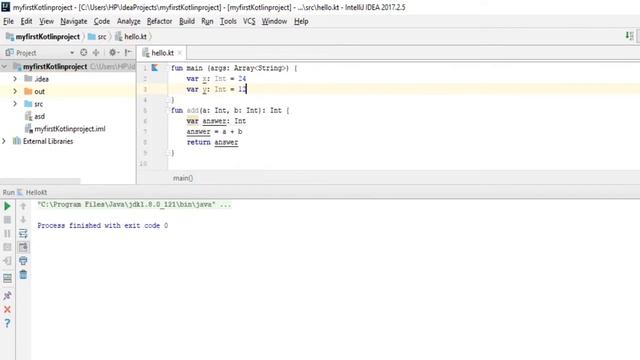
Task: Fold main function at line 4 marker
Action: tap(168, 100)
